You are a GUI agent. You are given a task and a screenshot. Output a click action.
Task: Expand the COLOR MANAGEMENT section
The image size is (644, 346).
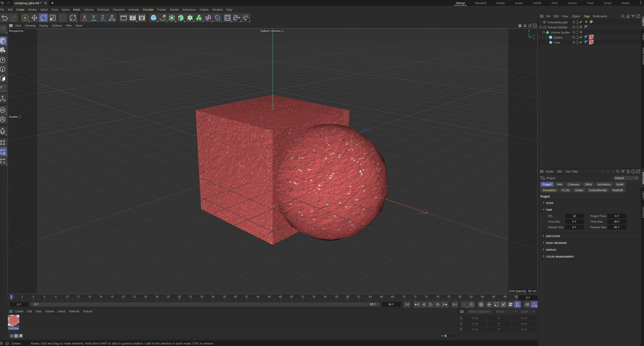click(543, 256)
